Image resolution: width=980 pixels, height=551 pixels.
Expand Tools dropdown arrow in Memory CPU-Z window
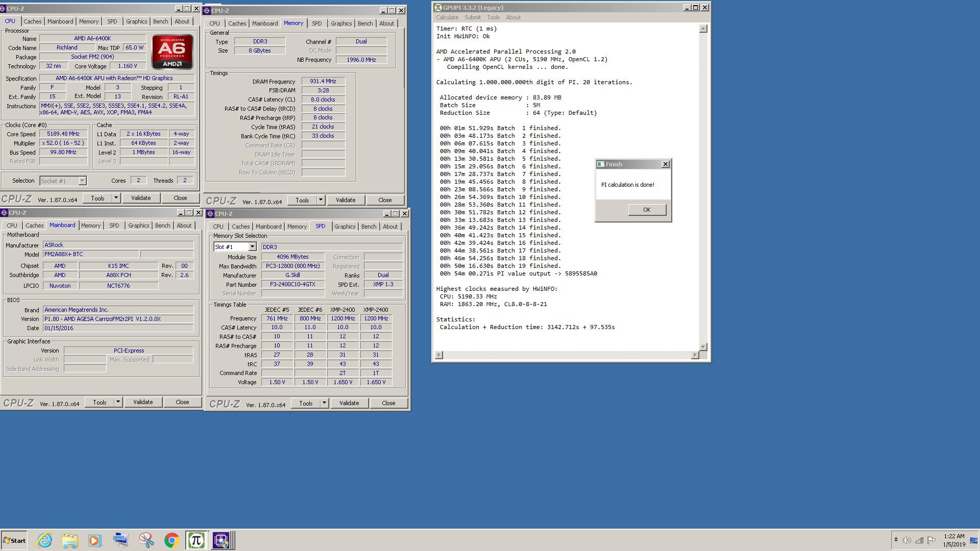321,200
